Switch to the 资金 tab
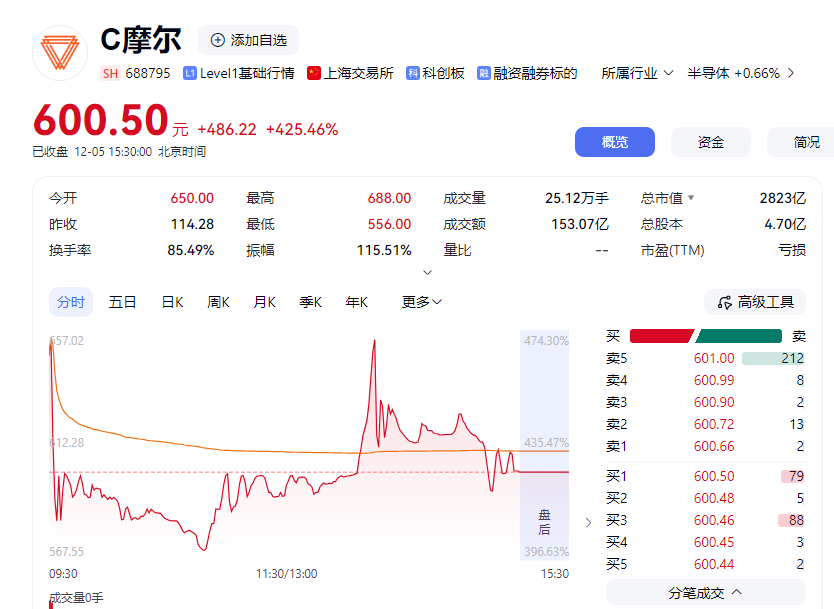Image resolution: width=834 pixels, height=609 pixels. (710, 141)
